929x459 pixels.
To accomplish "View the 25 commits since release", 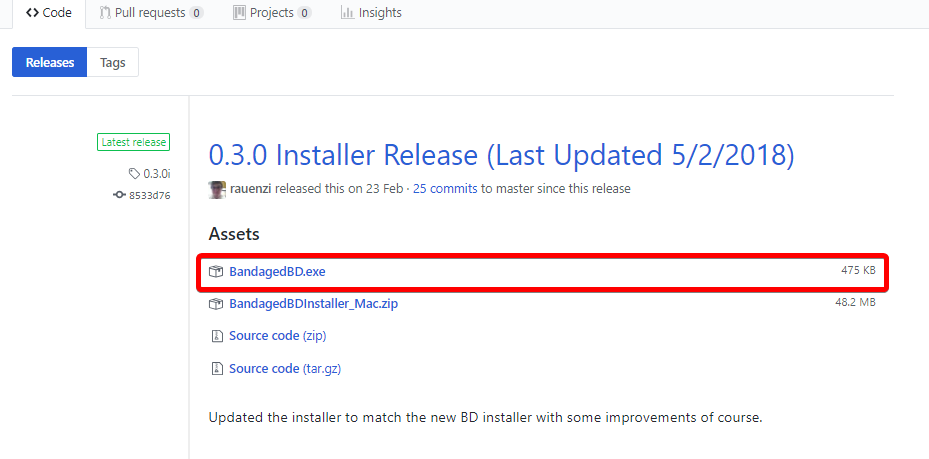I will coord(445,189).
